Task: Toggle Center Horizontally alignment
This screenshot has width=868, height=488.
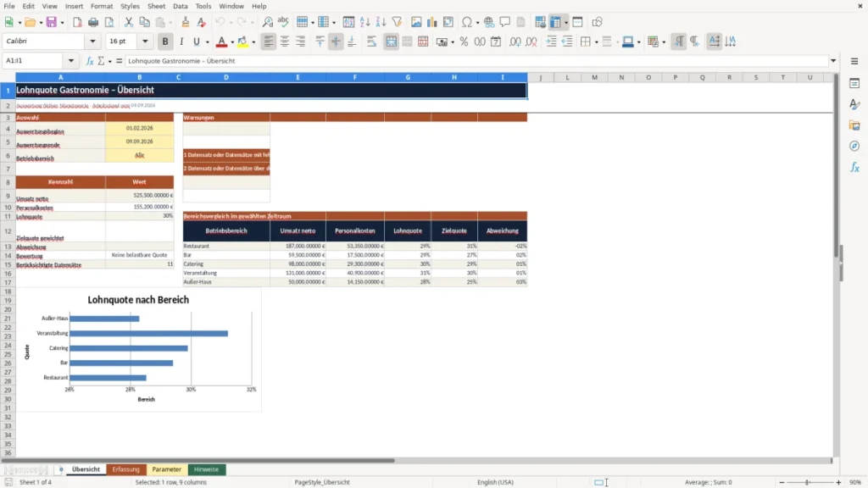Action: click(285, 42)
